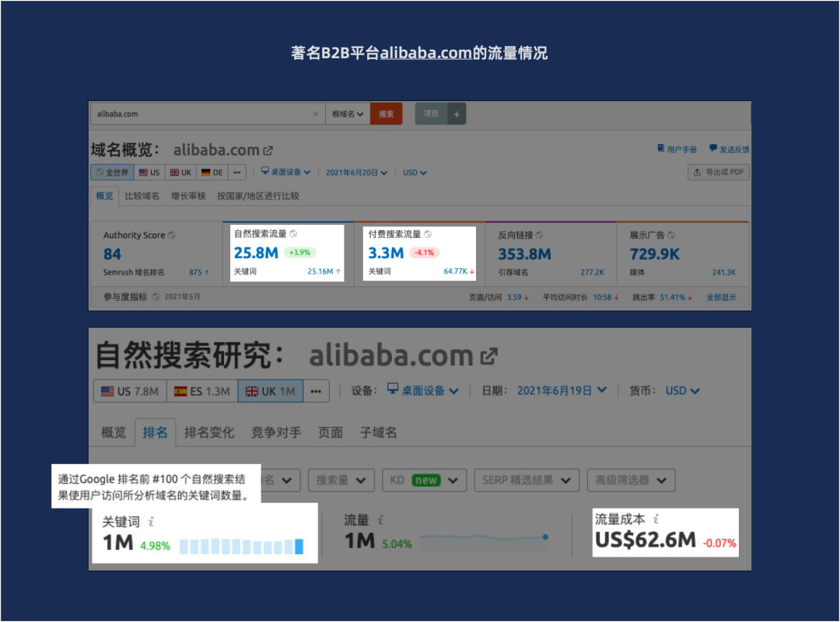Switch to 概览 tab in domain overview
The height and width of the screenshot is (622, 840).
[x=104, y=196]
